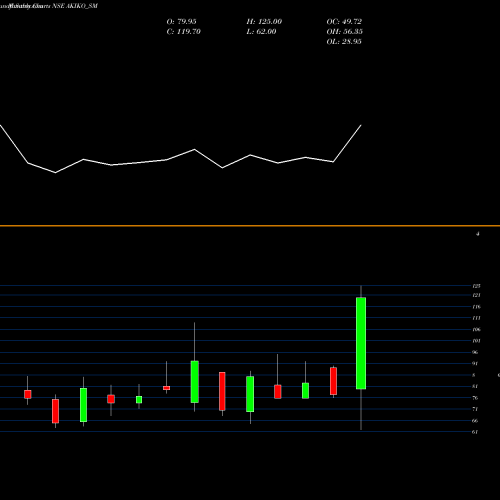Viewport: 500px width, 500px height.
Task: Click the orange horizontal indicator line
Action: pos(250,226)
